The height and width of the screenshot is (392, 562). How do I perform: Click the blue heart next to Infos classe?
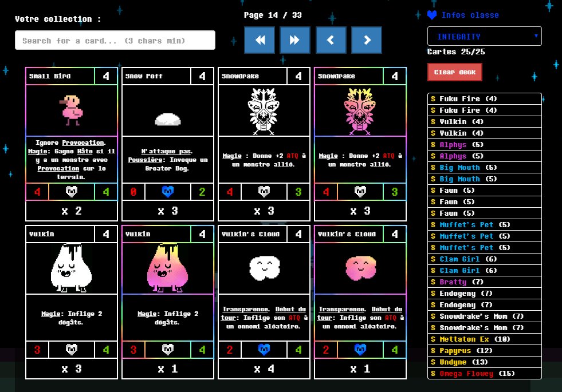(x=432, y=15)
